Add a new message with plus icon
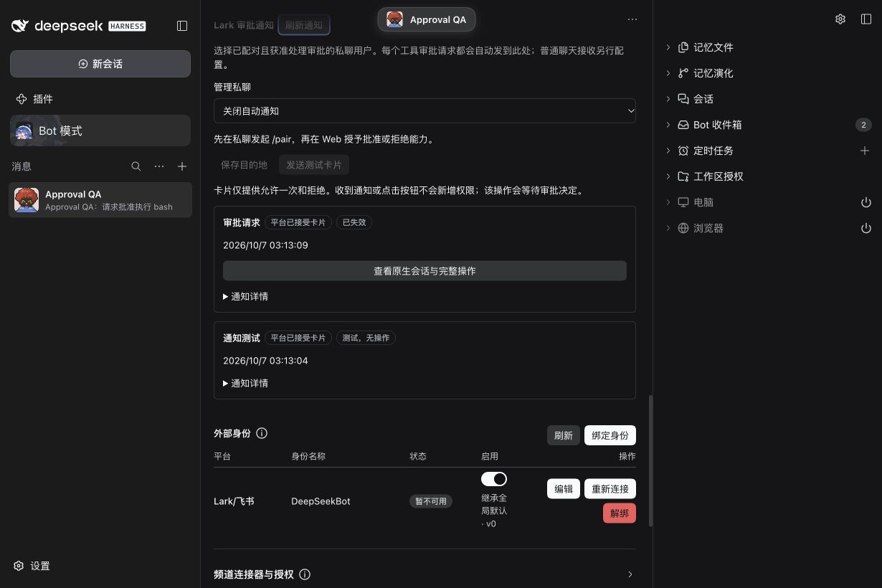 tap(182, 166)
